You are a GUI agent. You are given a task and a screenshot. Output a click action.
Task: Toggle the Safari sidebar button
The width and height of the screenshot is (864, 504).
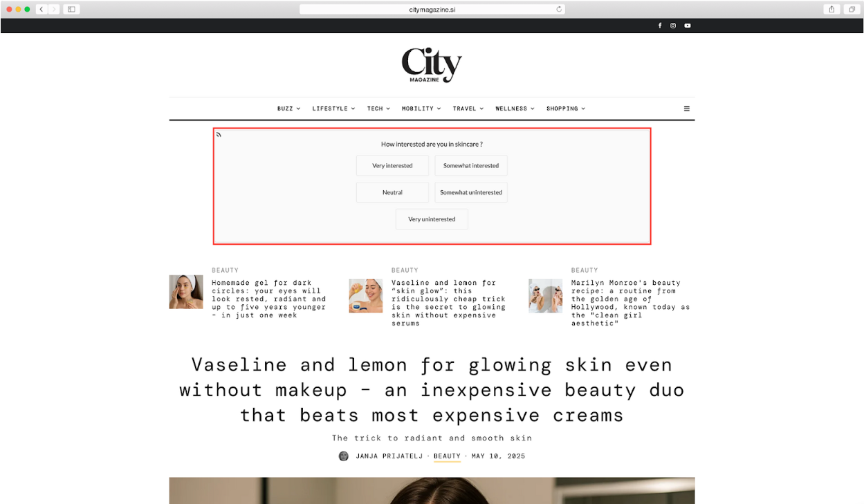pos(72,9)
